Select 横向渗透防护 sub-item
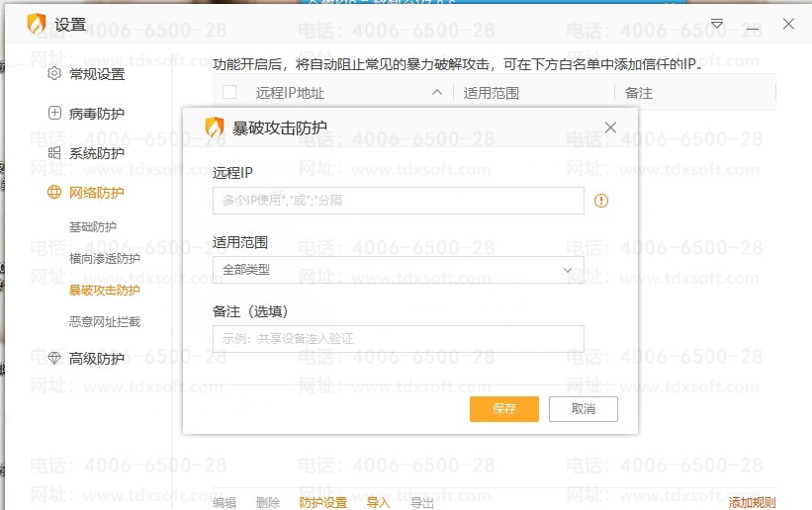 pos(105,258)
